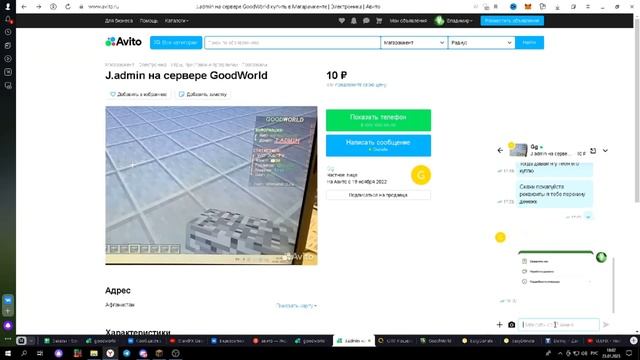Click blue 'Написать сообщение' button
The image size is (640, 360).
pos(378,145)
